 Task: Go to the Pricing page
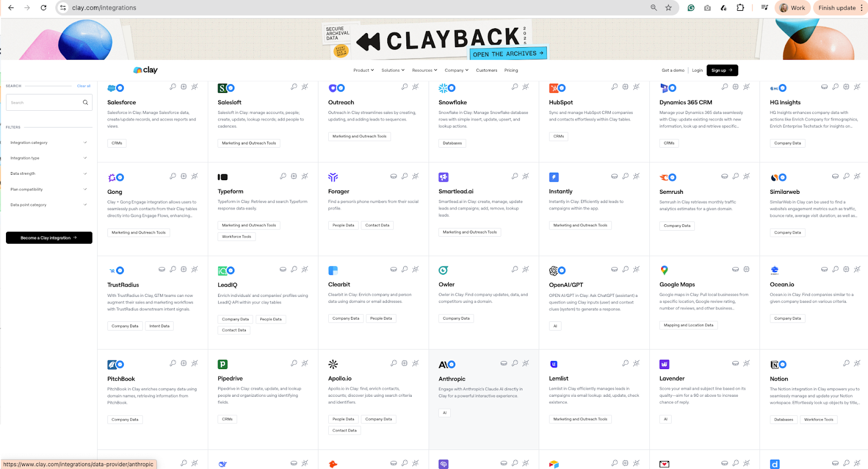click(511, 70)
